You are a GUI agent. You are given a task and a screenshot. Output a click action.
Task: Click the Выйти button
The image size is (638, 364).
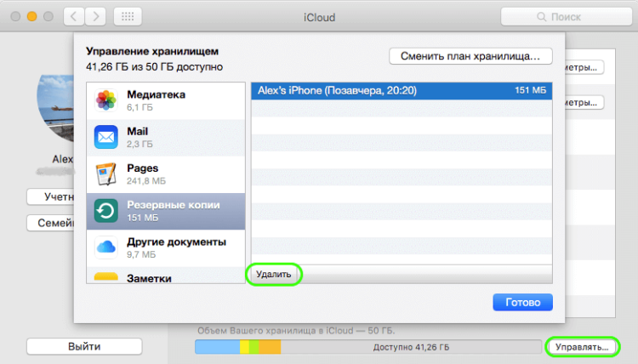[84, 346]
